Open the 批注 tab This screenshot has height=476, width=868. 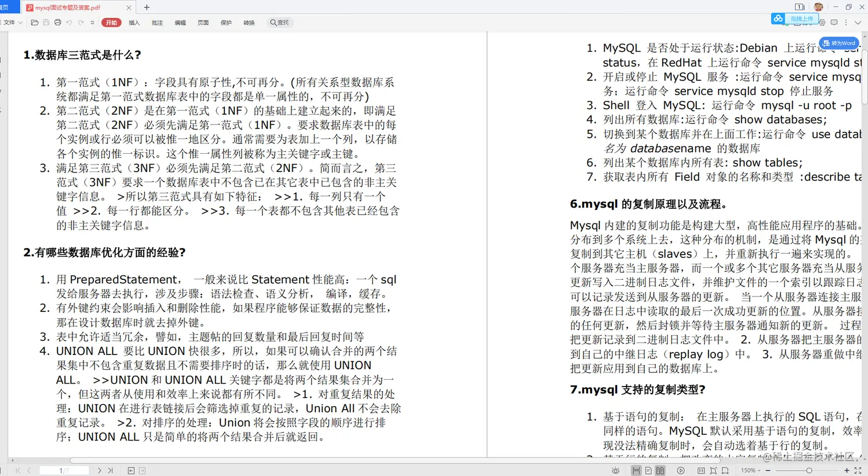157,22
